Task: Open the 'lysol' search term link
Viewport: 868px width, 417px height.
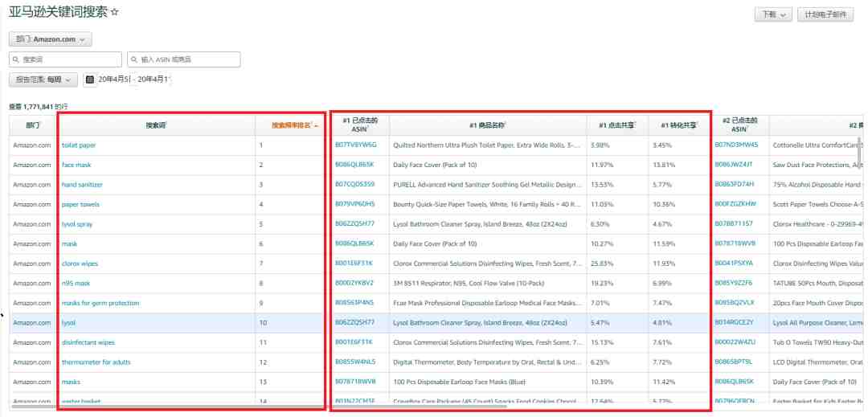Action: 68,323
